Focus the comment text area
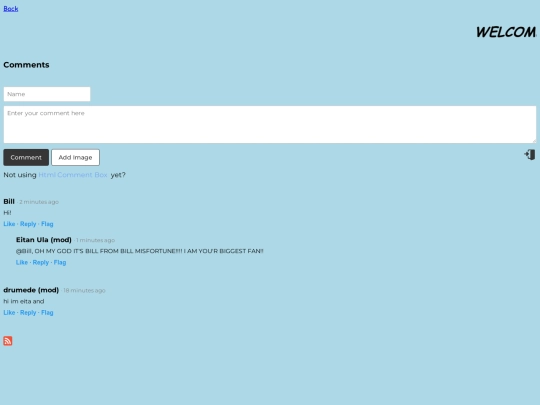This screenshot has height=405, width=540. point(270,124)
